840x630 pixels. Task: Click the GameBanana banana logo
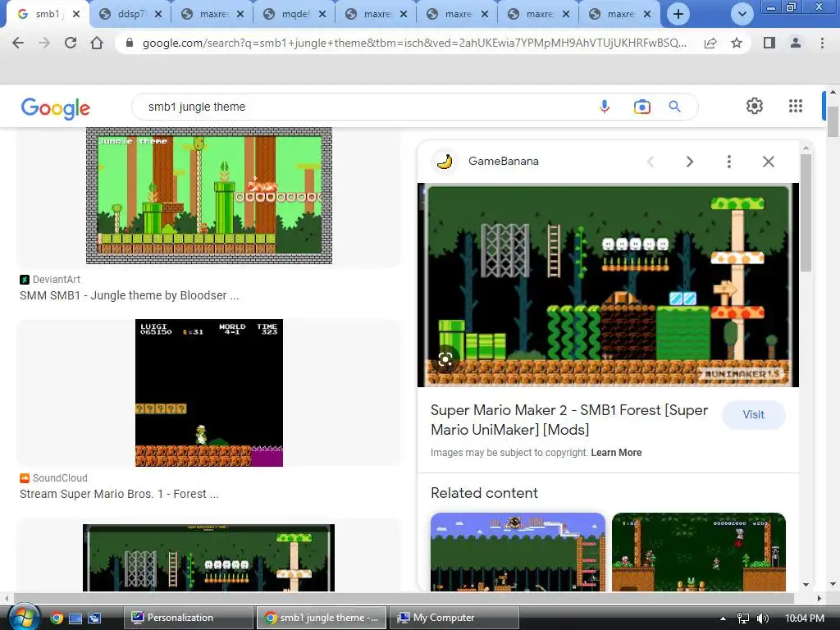tap(445, 162)
